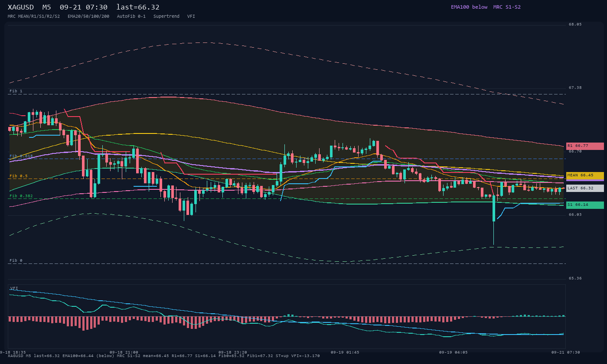The width and height of the screenshot is (607, 364).
Task: Click the "09-18 21:00" time axis label
Action: click(x=124, y=352)
